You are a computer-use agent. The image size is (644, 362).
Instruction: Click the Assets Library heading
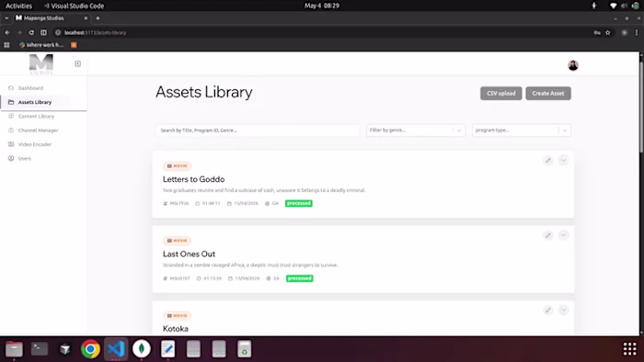tap(203, 92)
